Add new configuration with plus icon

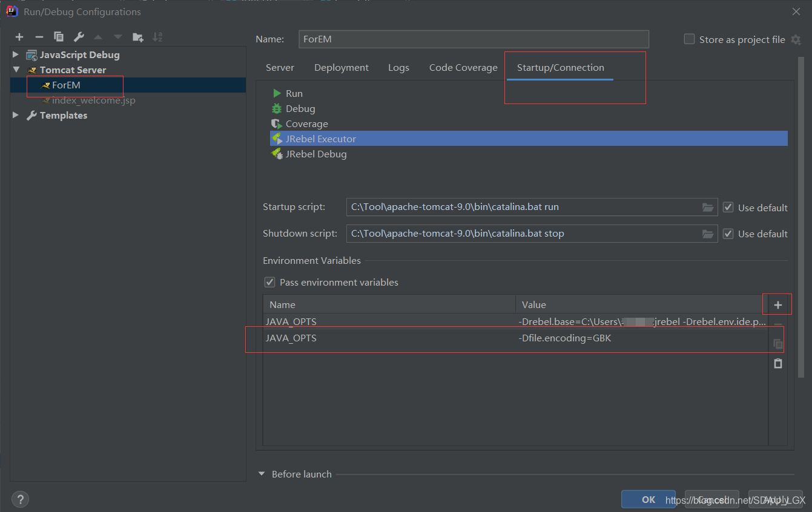(19, 37)
